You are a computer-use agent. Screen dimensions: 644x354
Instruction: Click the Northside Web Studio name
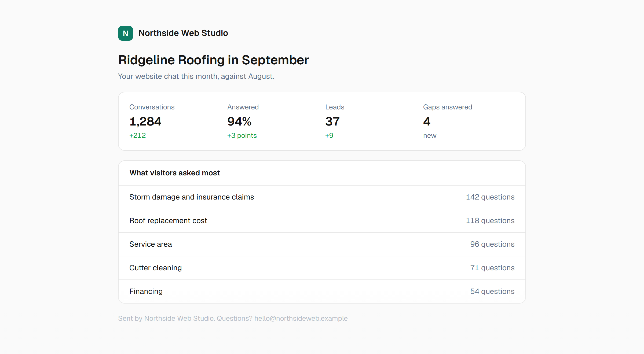pos(183,33)
